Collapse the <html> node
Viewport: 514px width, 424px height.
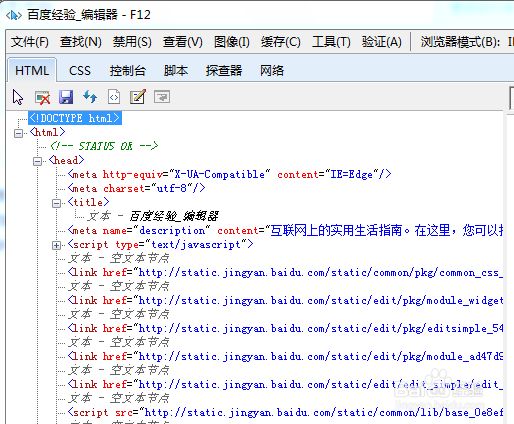(x=19, y=133)
